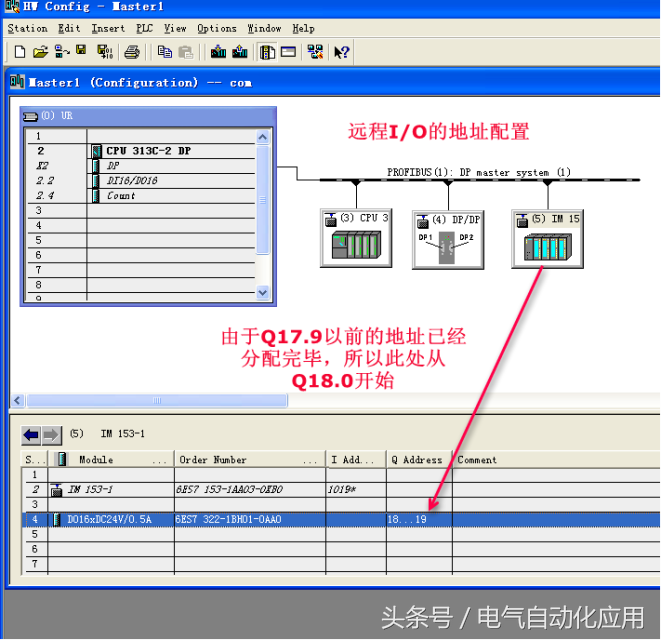Click the Download to Module icon
The height and width of the screenshot is (640, 661).
(x=218, y=51)
